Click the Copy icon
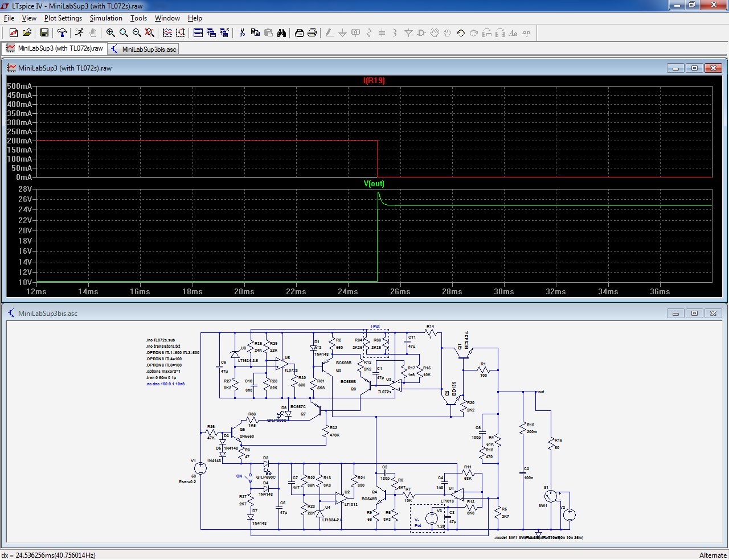Screen dimensions: 729x560 click(255, 33)
